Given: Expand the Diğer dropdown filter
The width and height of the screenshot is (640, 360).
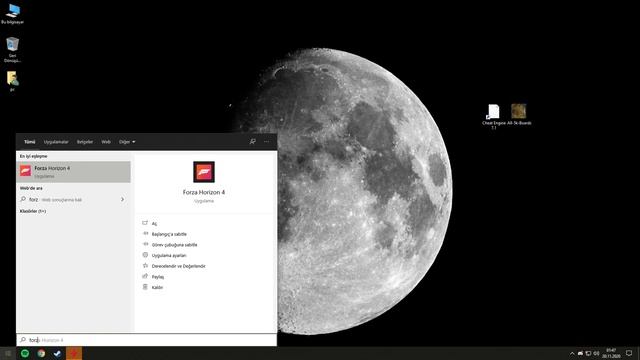Looking at the screenshot, I should coord(127,142).
